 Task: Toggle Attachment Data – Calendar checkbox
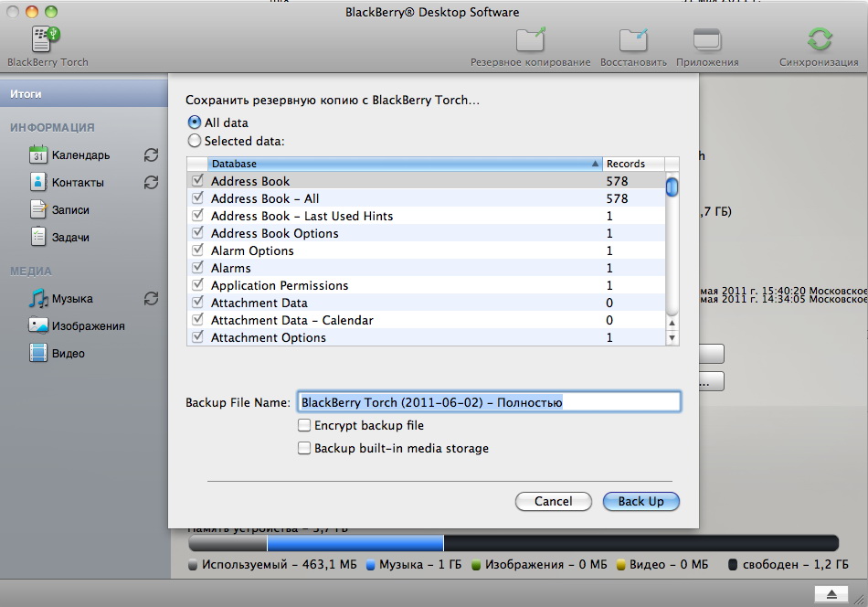tap(197, 320)
